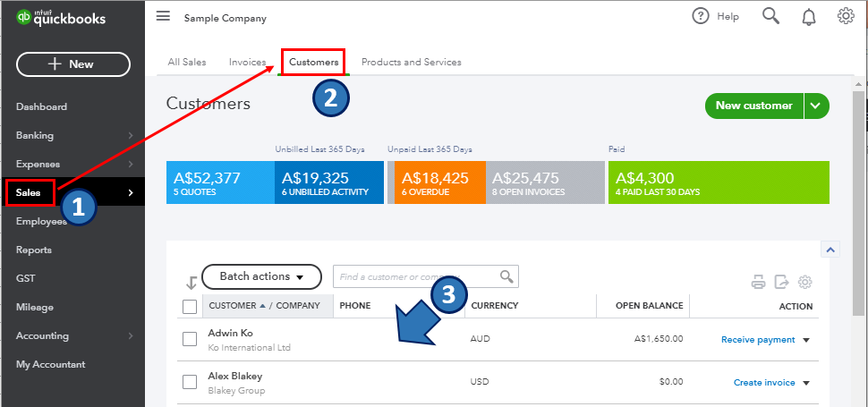Screen dimensions: 868x407
Task: Open the Batch actions dropdown
Action: coord(261,276)
